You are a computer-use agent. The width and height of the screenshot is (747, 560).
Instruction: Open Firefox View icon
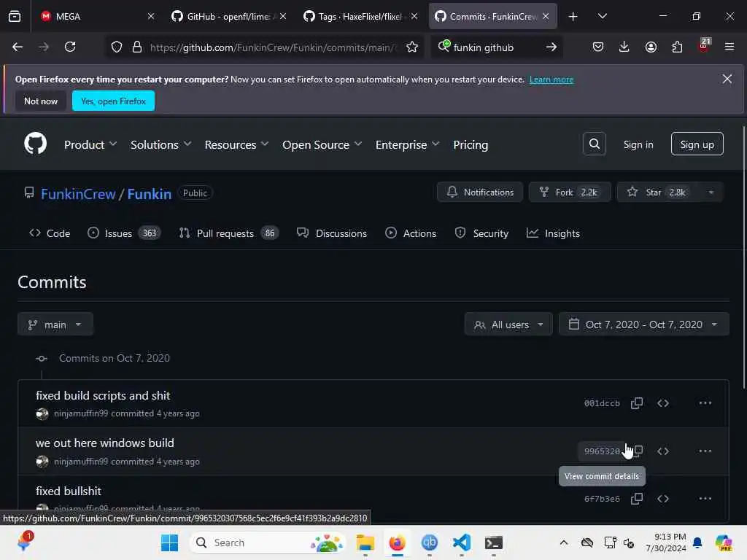pos(15,17)
